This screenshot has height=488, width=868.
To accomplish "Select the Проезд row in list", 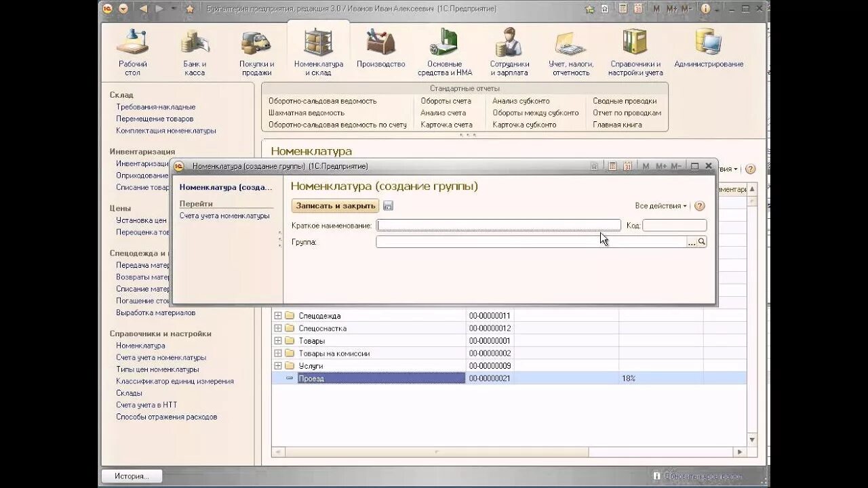I will (x=509, y=378).
